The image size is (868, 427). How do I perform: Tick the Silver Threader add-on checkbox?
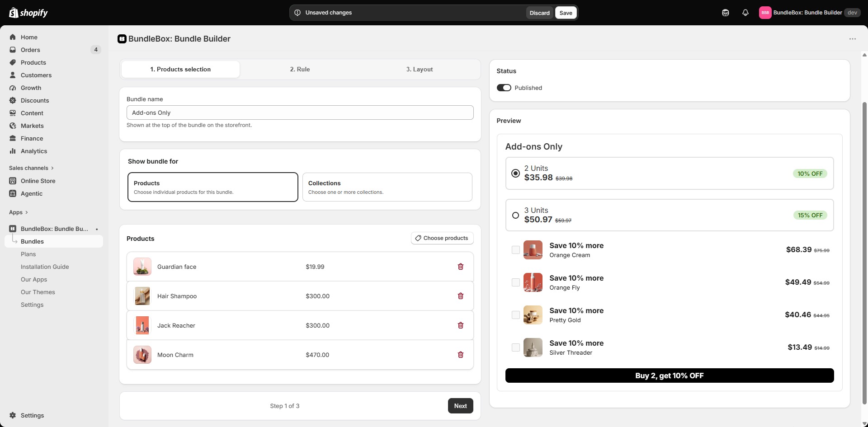[515, 347]
